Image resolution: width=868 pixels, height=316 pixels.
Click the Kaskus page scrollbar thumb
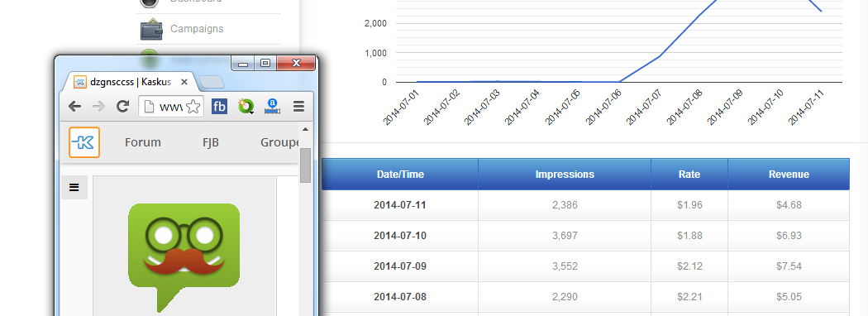(x=306, y=165)
